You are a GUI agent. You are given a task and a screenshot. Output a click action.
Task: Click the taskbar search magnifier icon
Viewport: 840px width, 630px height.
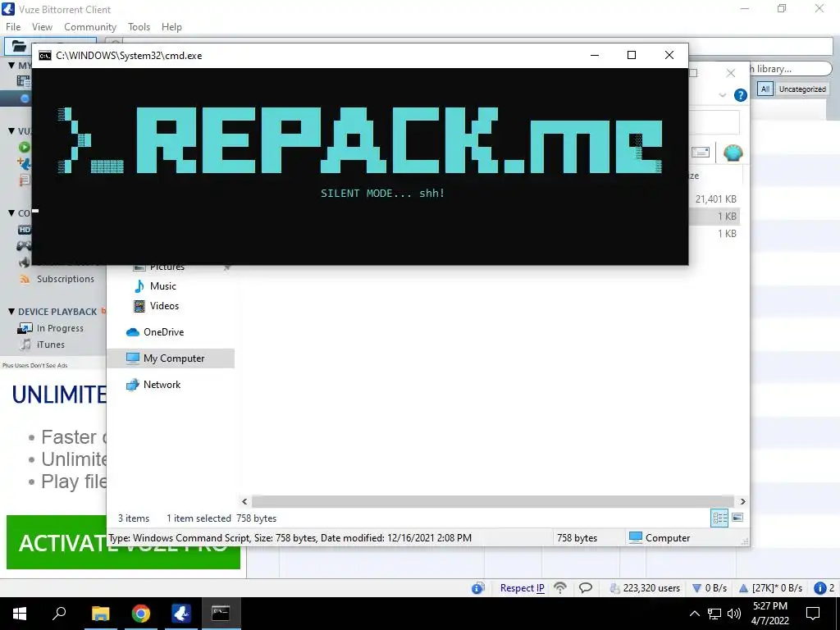[59, 614]
